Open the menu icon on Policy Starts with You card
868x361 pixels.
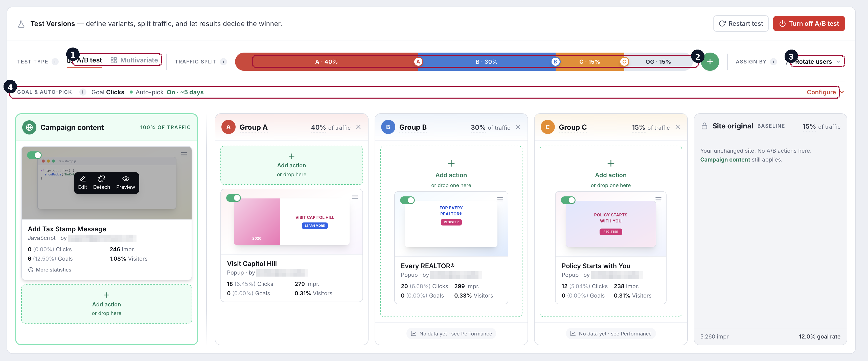pos(658,199)
